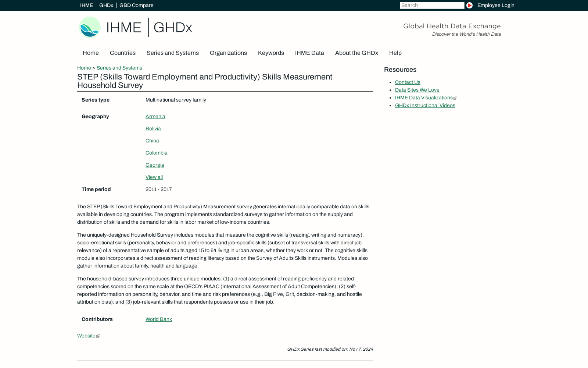588x368 pixels.
Task: Click the GHDx header logo text
Action: (173, 28)
